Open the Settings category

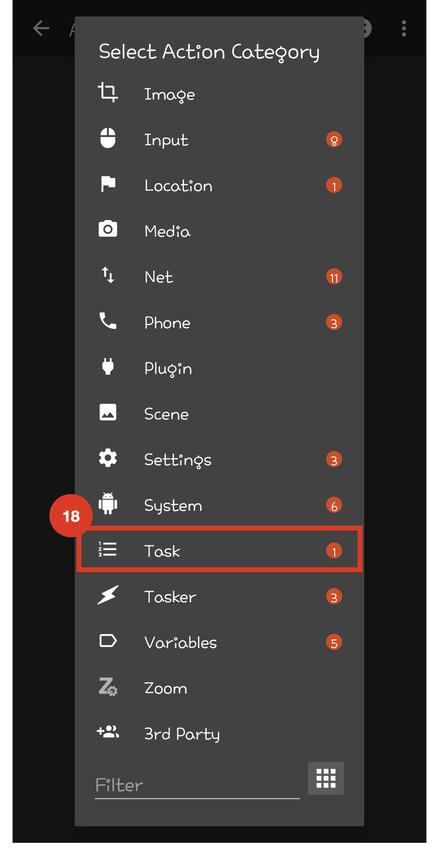pyautogui.click(x=219, y=459)
